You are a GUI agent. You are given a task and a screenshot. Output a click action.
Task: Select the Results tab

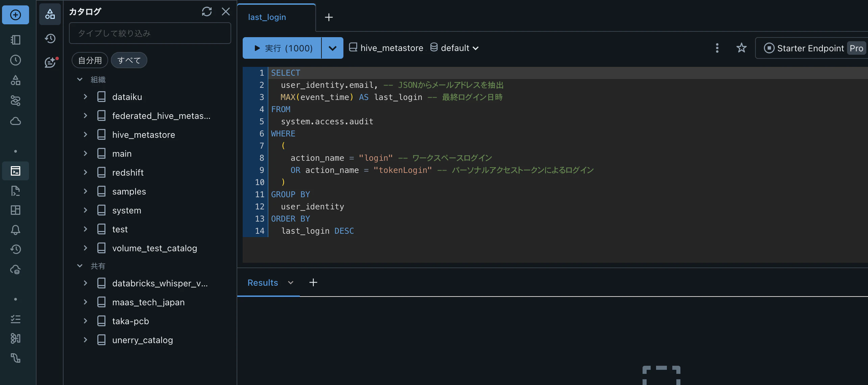(x=263, y=283)
